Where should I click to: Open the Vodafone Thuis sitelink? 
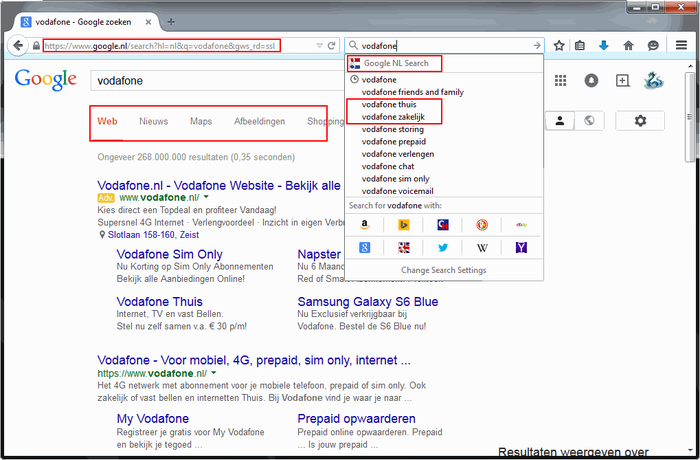159,301
